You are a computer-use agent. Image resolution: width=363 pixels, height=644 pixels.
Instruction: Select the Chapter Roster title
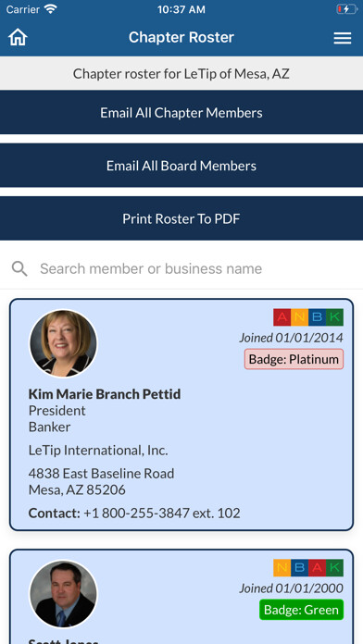click(181, 37)
